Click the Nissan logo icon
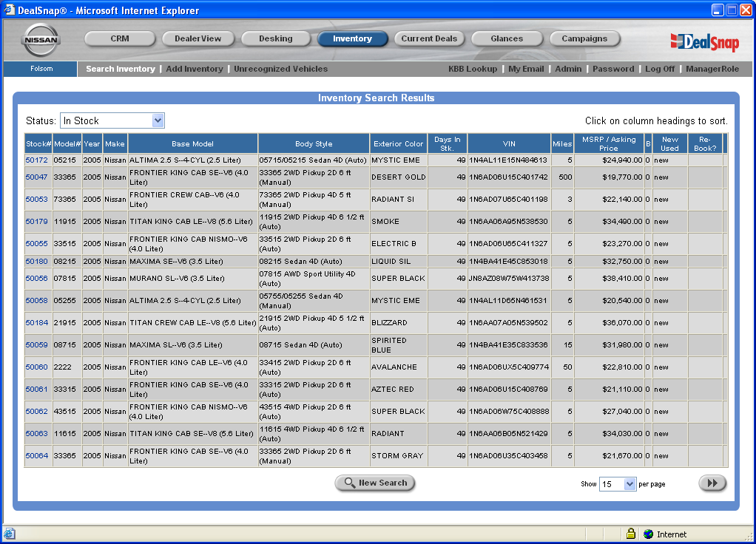Screen dimensions: 756x544 [x=41, y=40]
